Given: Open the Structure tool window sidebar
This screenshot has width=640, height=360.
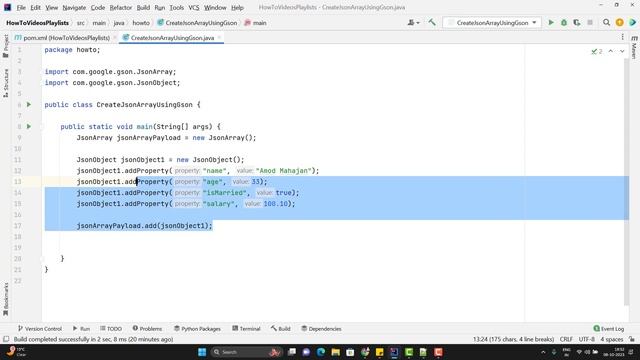Looking at the screenshot, I should click(x=6, y=83).
